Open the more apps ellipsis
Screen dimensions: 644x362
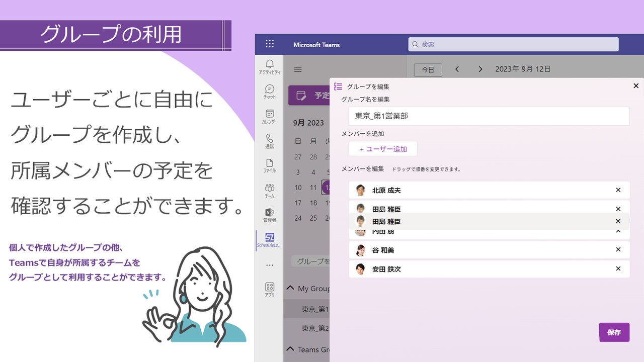[270, 265]
